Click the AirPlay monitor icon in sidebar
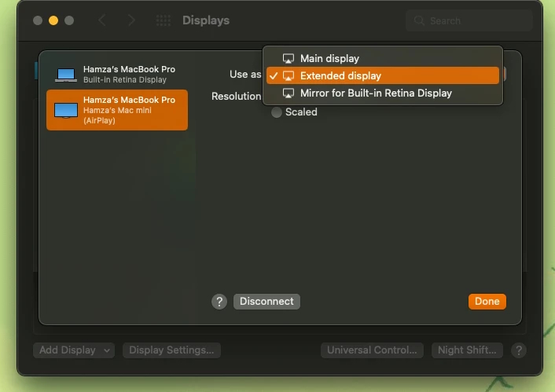This screenshot has height=392, width=555. (x=66, y=111)
